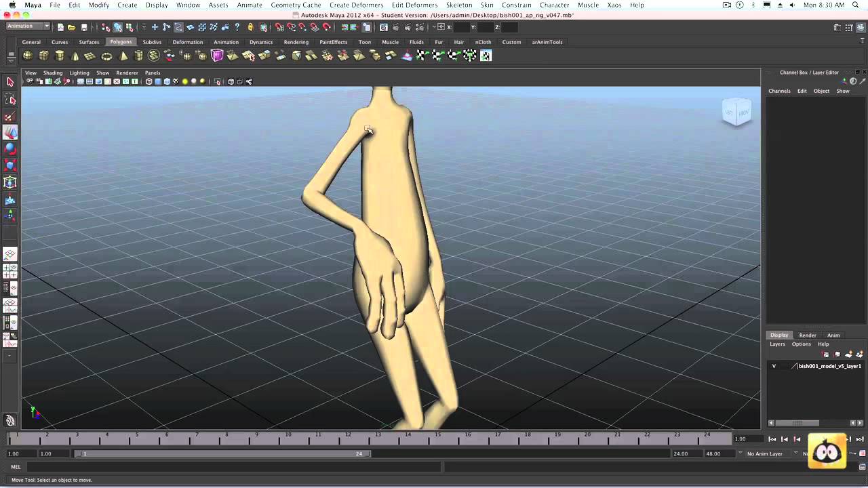Toggle smooth shade all in viewport
Viewport: 868px width, 488px height.
(157, 81)
